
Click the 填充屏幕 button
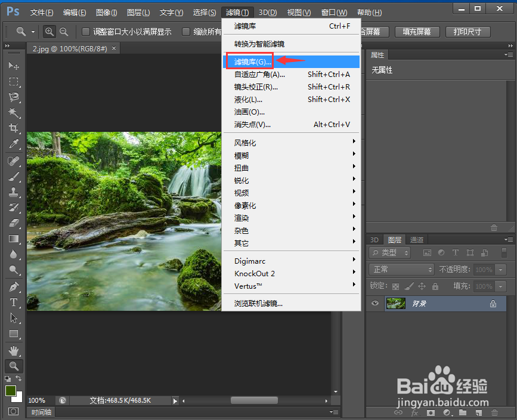click(417, 32)
